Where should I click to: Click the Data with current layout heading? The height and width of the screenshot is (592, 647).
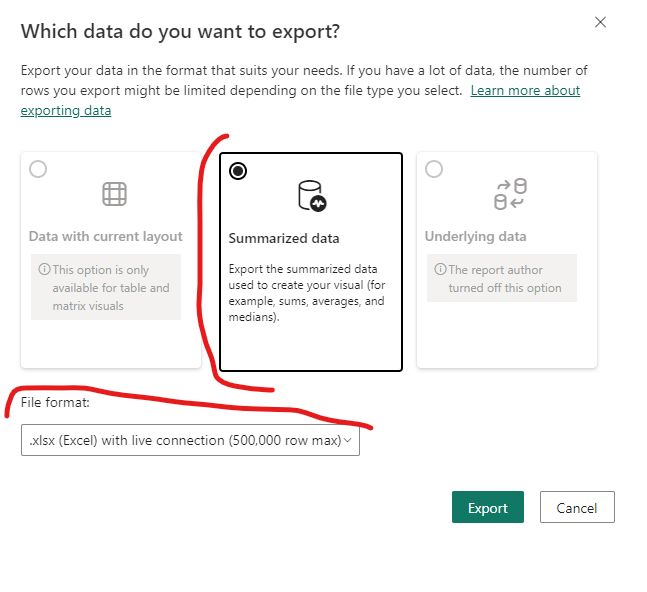[106, 236]
